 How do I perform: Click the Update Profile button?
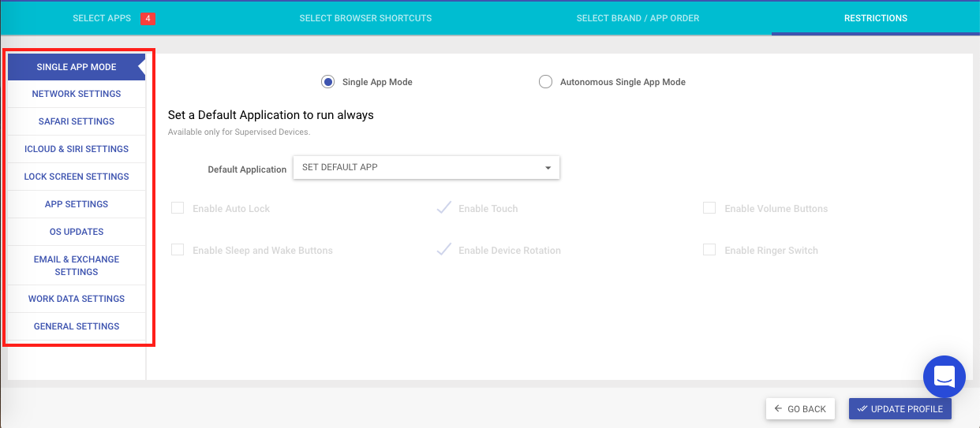[x=900, y=409]
